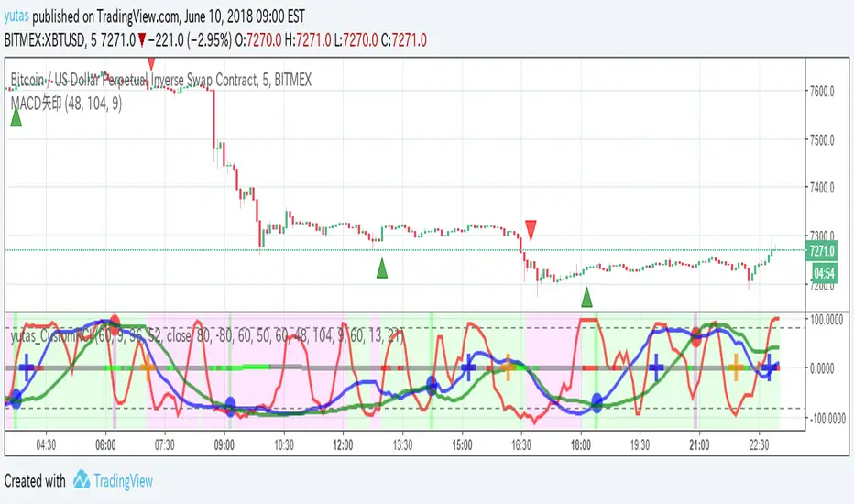Click the green up arrow beside the MACD label
Viewport: 854px width, 504px height.
(16, 117)
